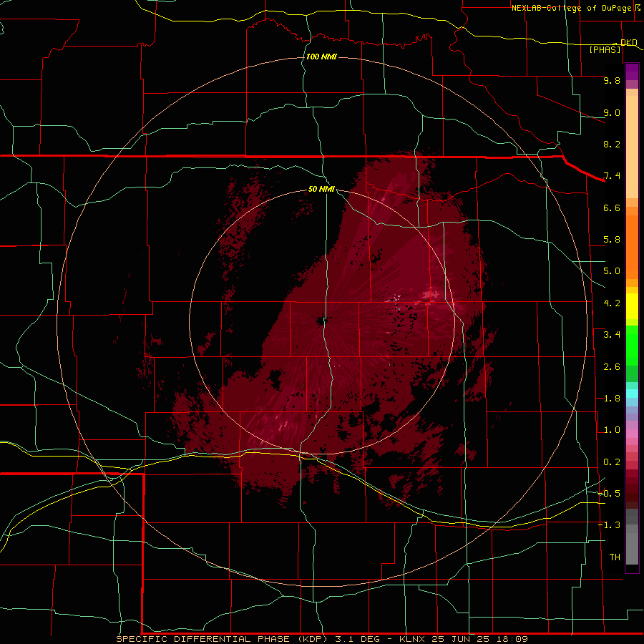Select the 50 NMI range ring label

coord(321,189)
